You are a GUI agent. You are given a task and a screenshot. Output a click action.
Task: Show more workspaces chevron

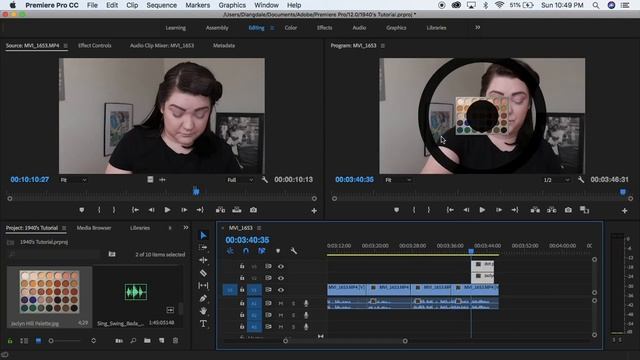coord(478,27)
